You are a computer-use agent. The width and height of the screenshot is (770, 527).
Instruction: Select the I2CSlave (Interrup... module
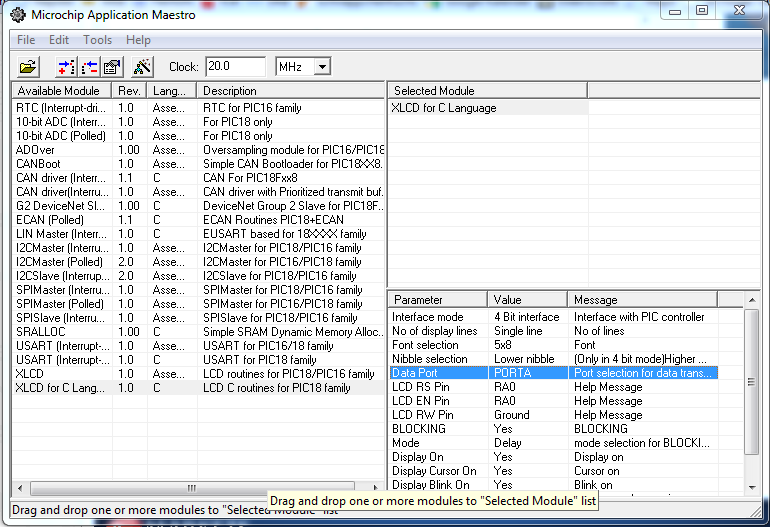click(x=198, y=276)
